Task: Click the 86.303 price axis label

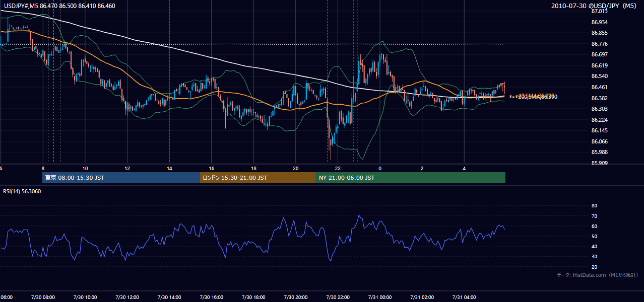Action: [599, 109]
